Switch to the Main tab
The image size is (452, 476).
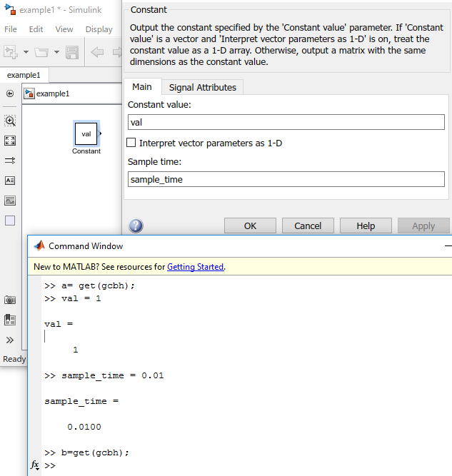coord(142,87)
